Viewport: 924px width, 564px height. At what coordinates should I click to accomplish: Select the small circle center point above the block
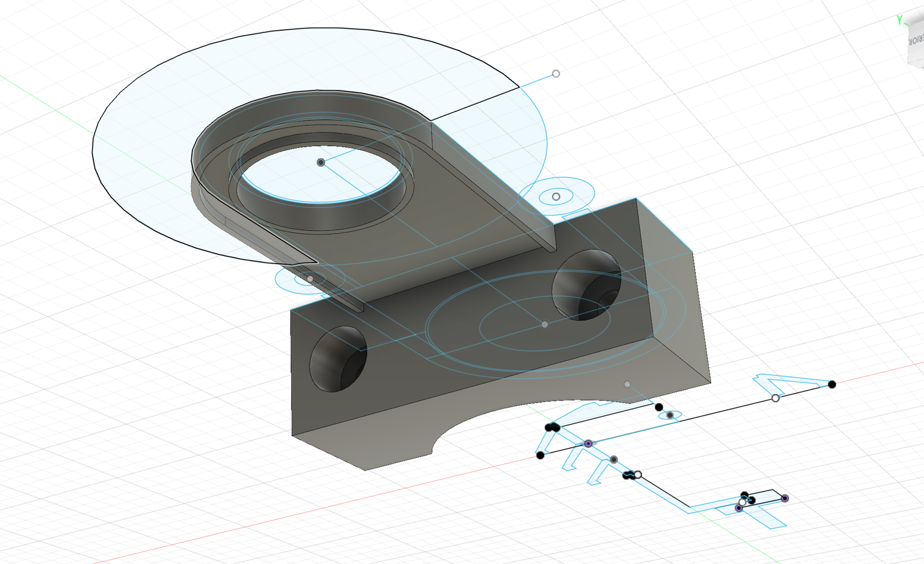556,196
